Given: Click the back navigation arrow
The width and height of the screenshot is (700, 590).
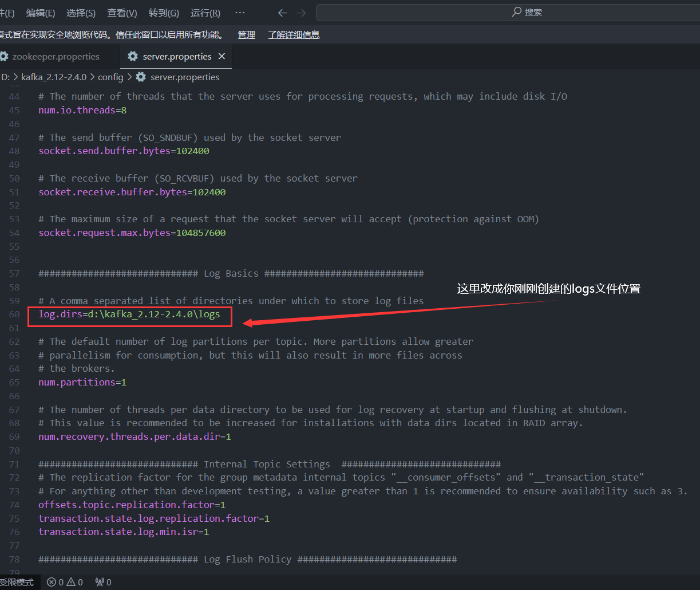Looking at the screenshot, I should coord(282,13).
